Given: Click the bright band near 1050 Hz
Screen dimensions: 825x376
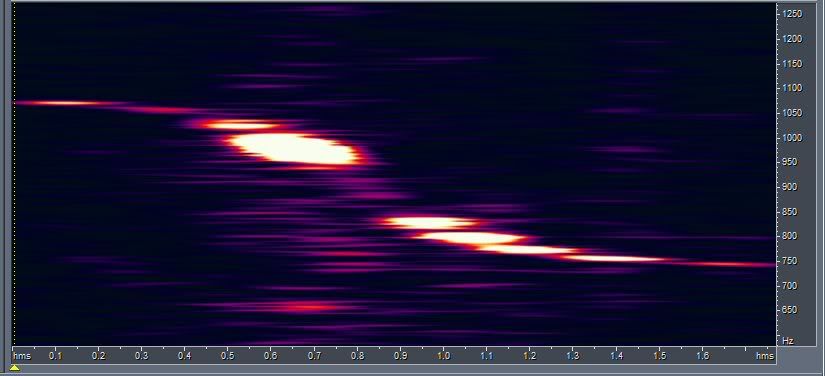Looking at the screenshot, I should 240,125.
